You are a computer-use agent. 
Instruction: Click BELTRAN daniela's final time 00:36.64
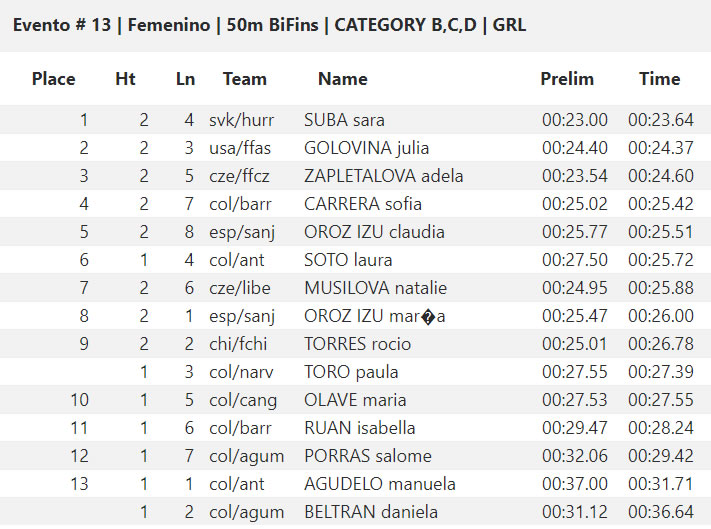[661, 512]
